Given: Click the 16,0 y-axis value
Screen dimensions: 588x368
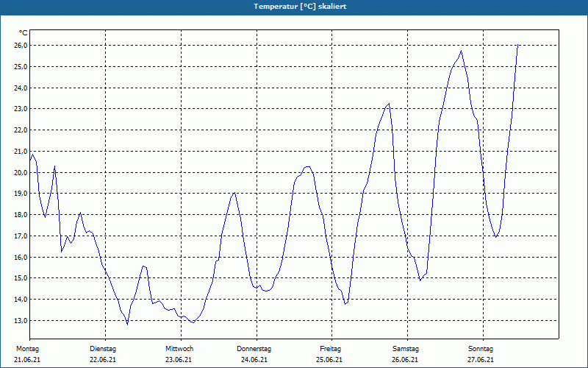Looking at the screenshot, I should tap(21, 257).
